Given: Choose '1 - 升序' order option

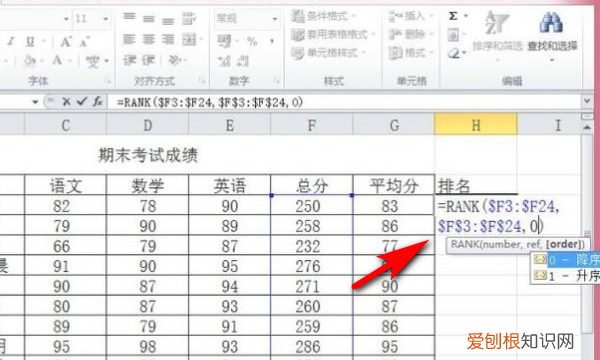Looking at the screenshot, I should (x=566, y=276).
